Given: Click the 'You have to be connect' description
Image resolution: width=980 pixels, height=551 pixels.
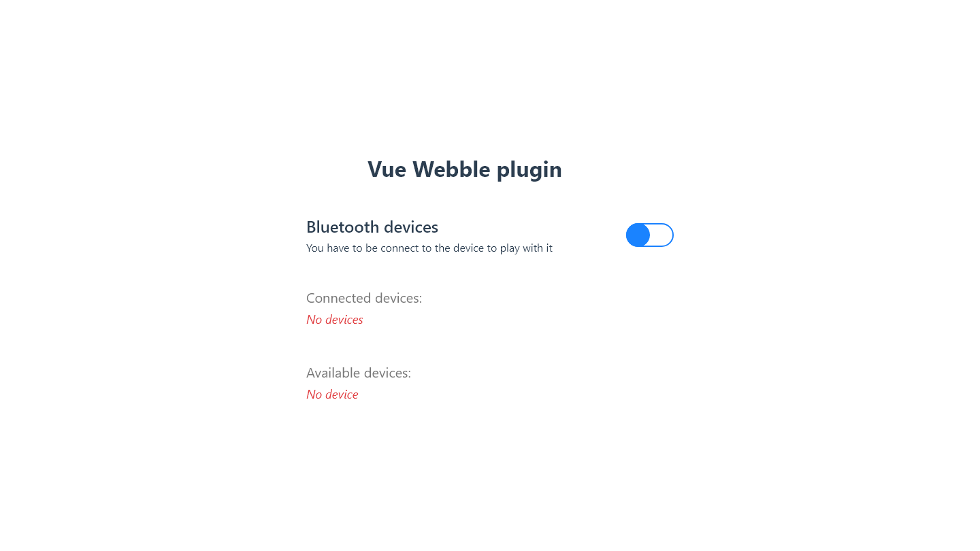Looking at the screenshot, I should [x=429, y=248].
